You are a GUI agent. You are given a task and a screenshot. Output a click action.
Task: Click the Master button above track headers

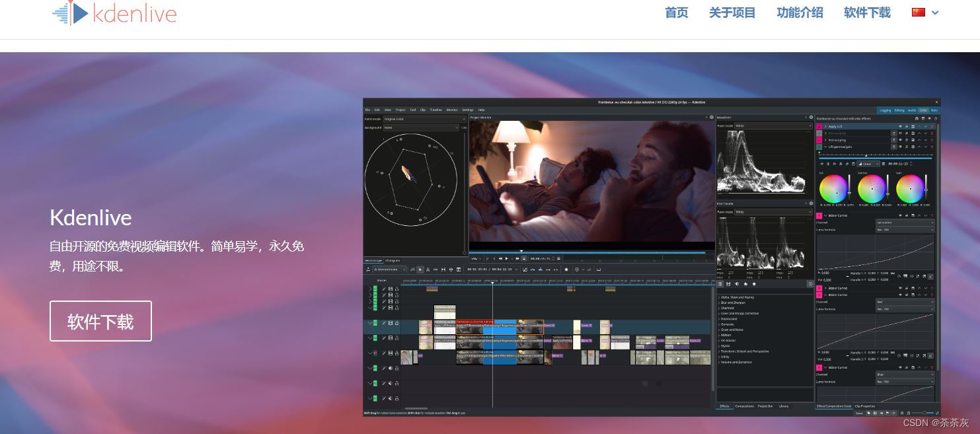(382, 280)
